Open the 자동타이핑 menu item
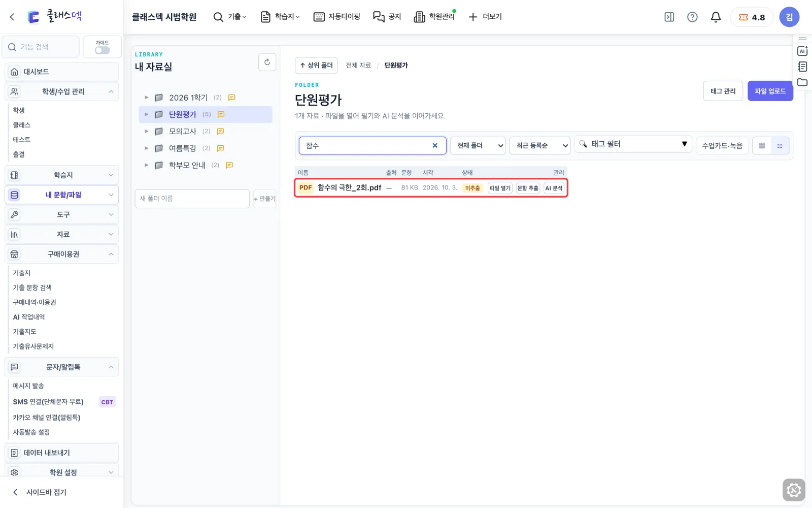 click(x=337, y=17)
